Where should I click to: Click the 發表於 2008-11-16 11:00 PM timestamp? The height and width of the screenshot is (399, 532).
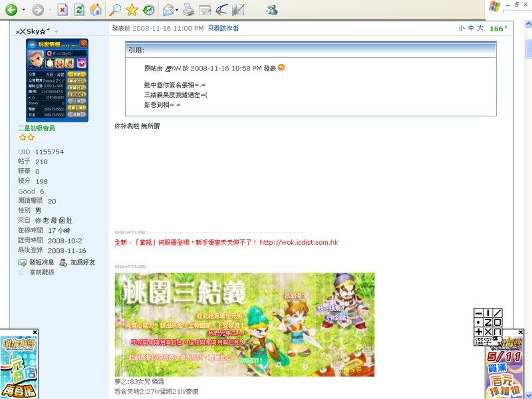(x=158, y=29)
